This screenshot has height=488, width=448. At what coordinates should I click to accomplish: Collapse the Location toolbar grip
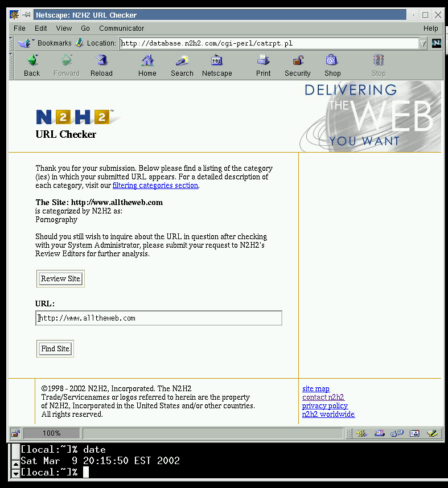(11, 43)
